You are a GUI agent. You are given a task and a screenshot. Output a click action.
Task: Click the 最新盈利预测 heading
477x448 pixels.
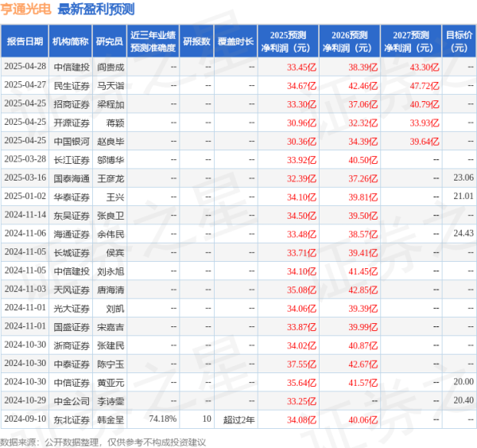[x=96, y=9]
